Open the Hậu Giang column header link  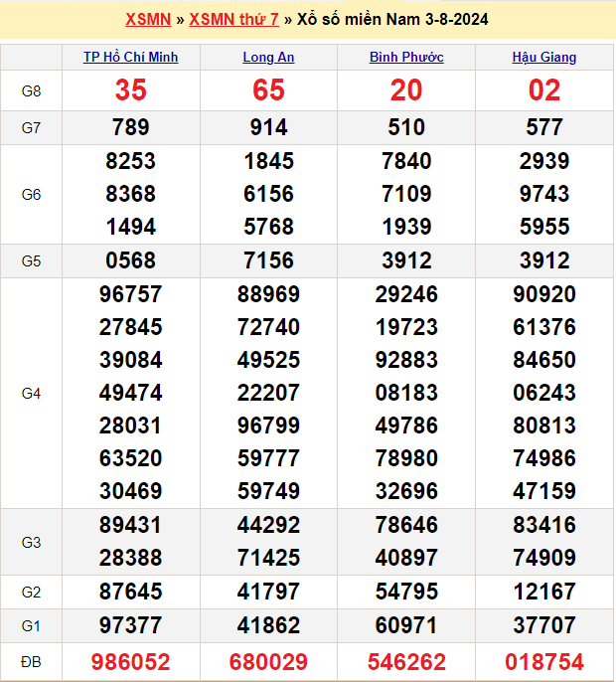coord(543,58)
